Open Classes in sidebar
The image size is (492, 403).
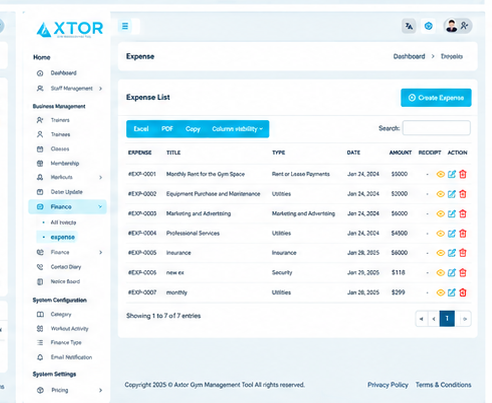point(60,149)
